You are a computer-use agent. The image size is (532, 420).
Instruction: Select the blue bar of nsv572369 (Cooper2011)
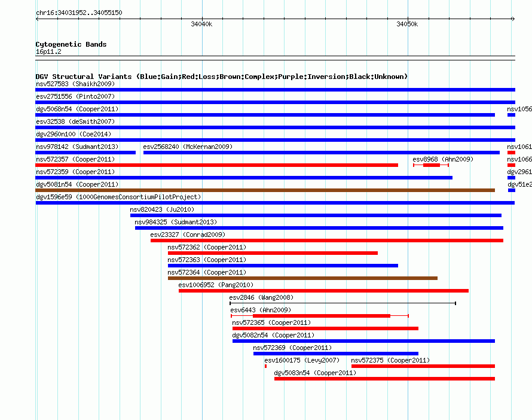tap(336, 354)
